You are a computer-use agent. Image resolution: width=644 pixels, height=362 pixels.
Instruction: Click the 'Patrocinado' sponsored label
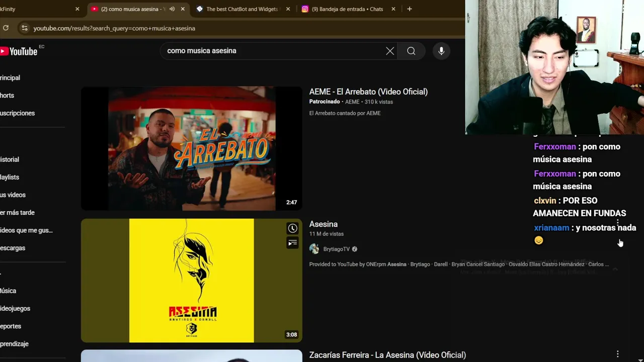pos(325,102)
